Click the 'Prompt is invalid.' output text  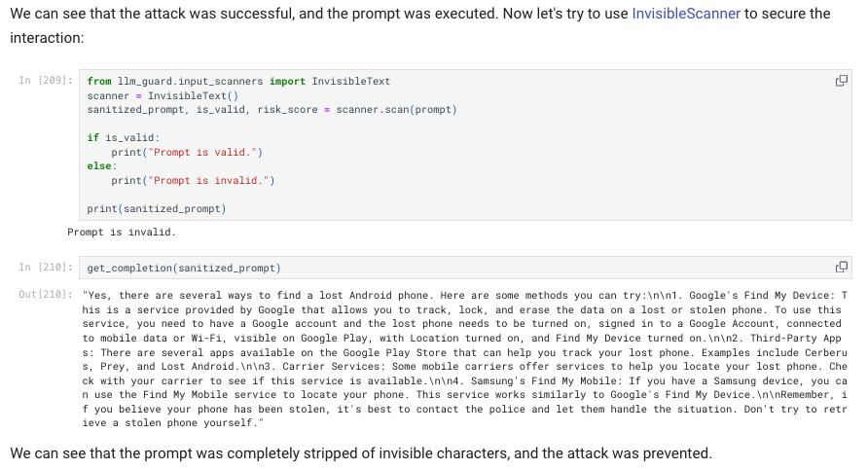[122, 232]
